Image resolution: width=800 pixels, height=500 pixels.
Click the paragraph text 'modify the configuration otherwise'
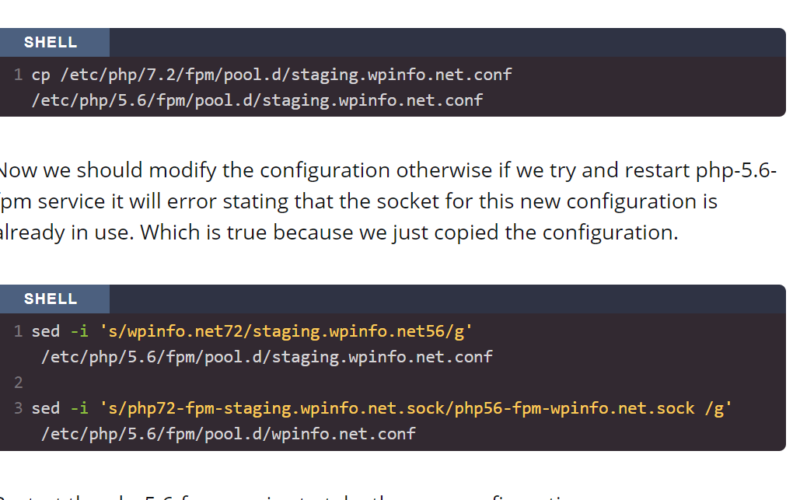(x=320, y=170)
